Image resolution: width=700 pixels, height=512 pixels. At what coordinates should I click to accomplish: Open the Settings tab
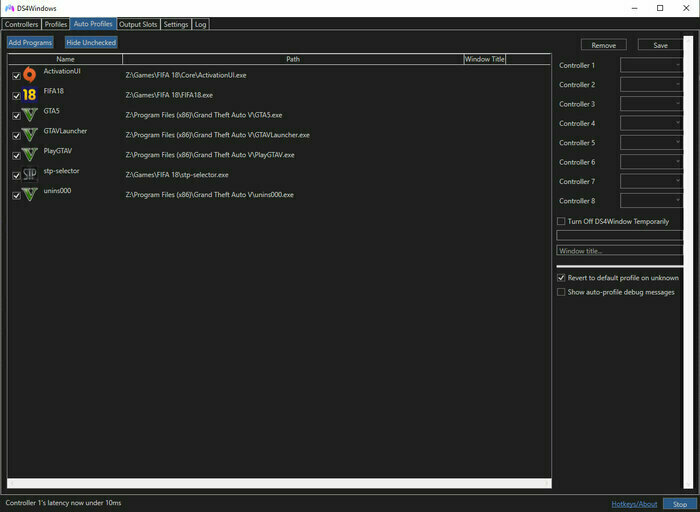pos(176,24)
